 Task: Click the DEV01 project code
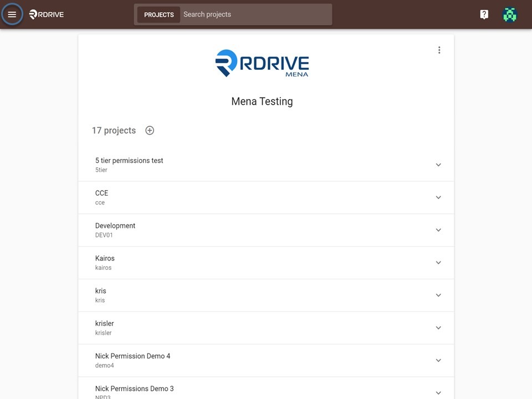tap(104, 235)
